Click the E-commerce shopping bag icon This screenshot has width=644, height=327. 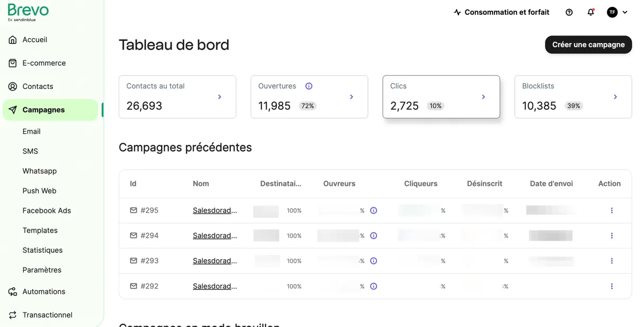[13, 63]
